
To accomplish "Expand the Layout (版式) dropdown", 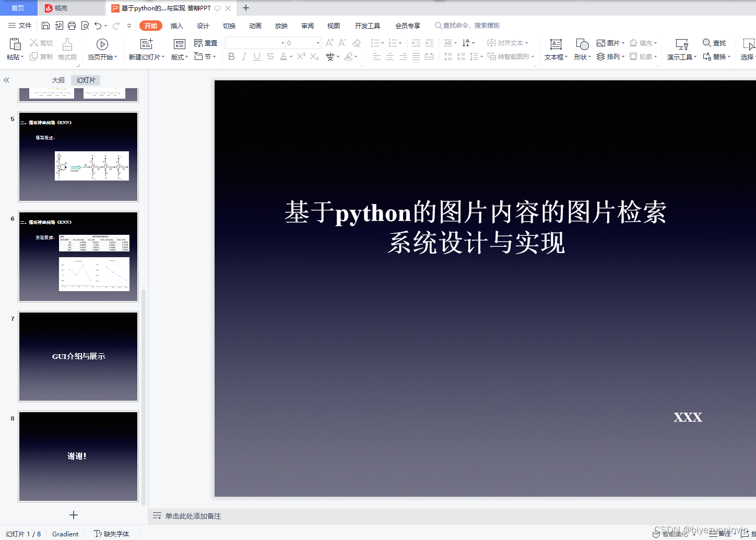I will [x=180, y=57].
